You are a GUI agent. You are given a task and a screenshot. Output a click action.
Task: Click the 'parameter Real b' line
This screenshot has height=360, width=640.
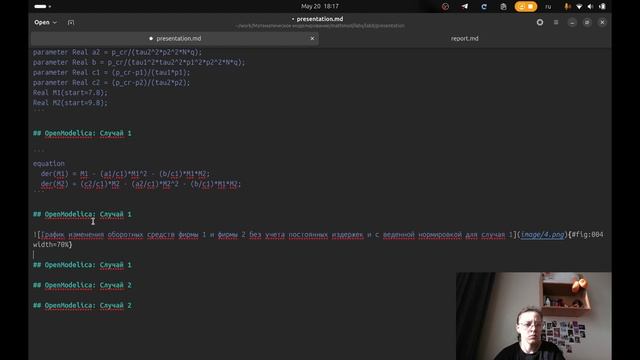click(139, 62)
